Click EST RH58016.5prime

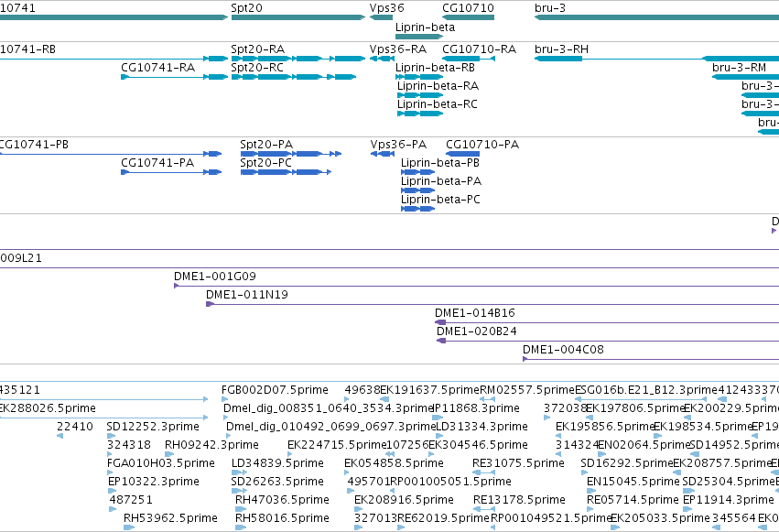[282, 518]
